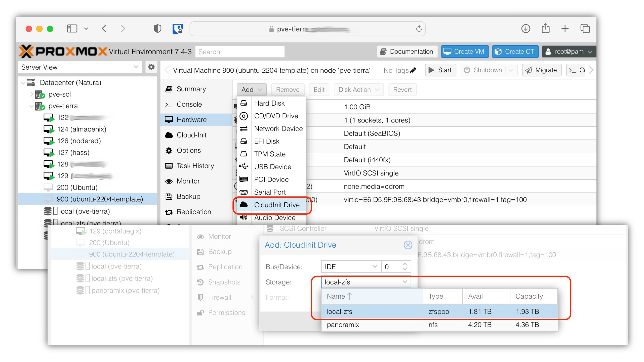
Task: Click the Edit hardware button
Action: (319, 90)
